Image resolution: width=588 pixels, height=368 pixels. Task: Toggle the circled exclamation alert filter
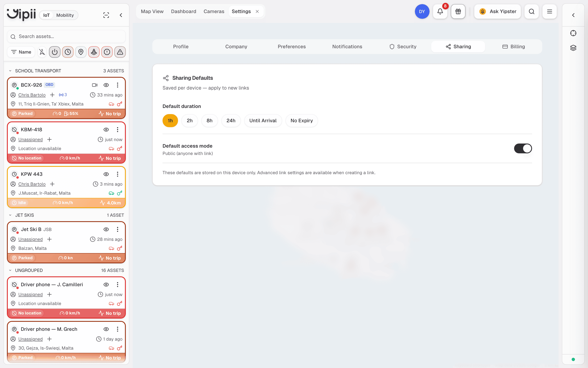[107, 52]
